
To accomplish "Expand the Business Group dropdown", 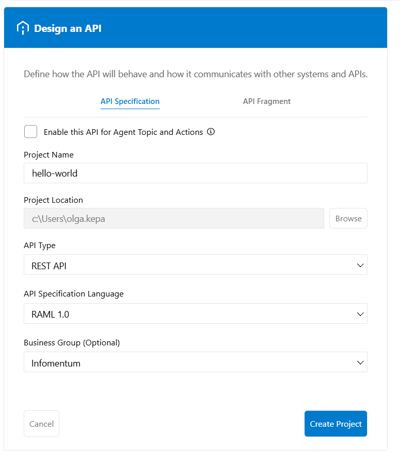I will tap(196, 362).
